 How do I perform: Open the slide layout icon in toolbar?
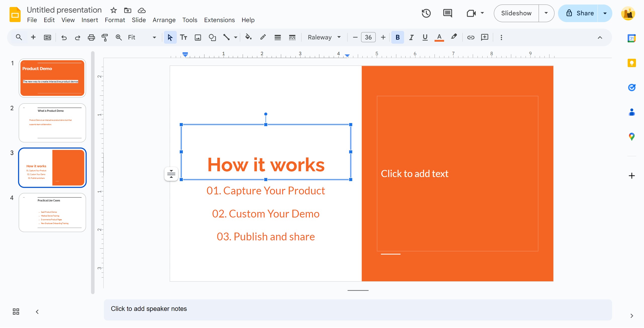pos(47,37)
